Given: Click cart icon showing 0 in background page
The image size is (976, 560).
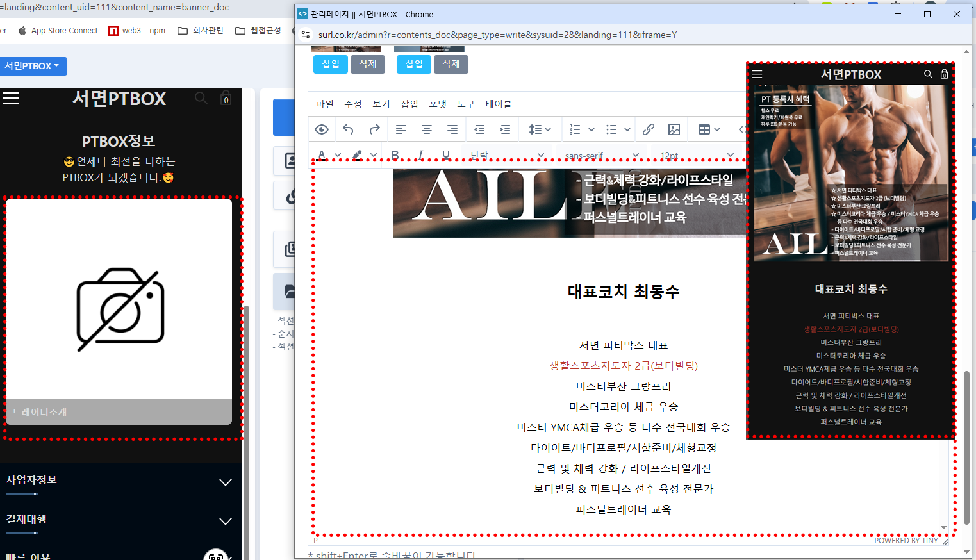Looking at the screenshot, I should 226,98.
